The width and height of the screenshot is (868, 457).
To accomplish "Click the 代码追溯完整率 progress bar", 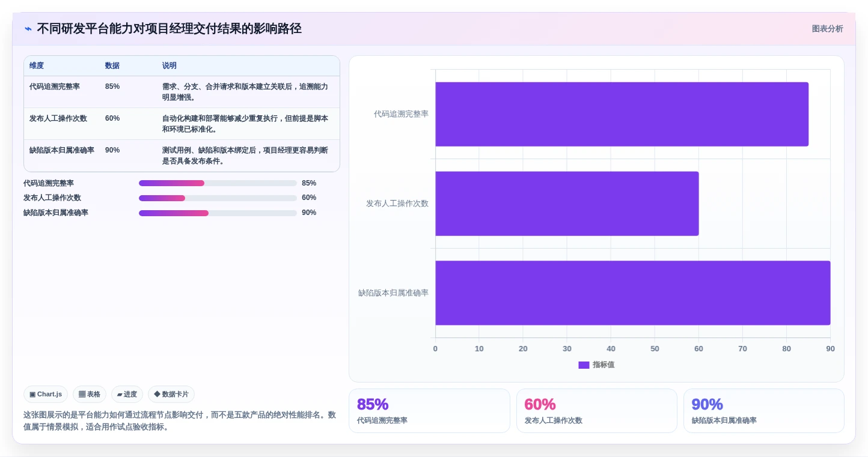I will point(218,183).
